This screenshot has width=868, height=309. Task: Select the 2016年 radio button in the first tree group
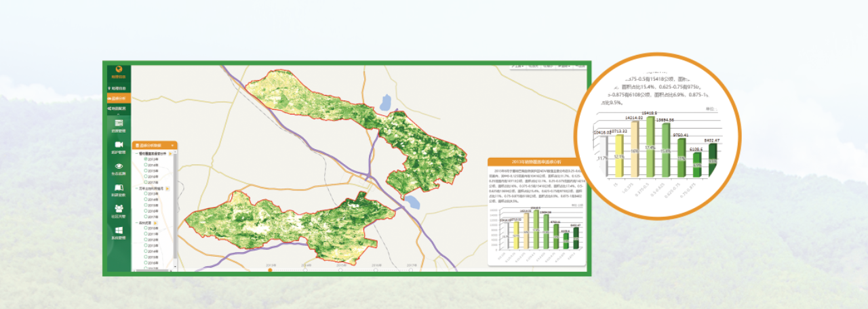point(146,176)
